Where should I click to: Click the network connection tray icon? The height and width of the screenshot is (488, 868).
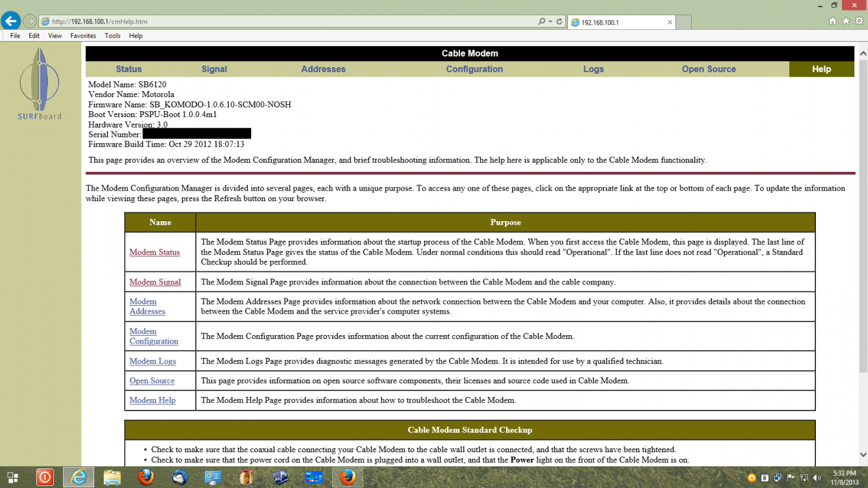click(804, 478)
